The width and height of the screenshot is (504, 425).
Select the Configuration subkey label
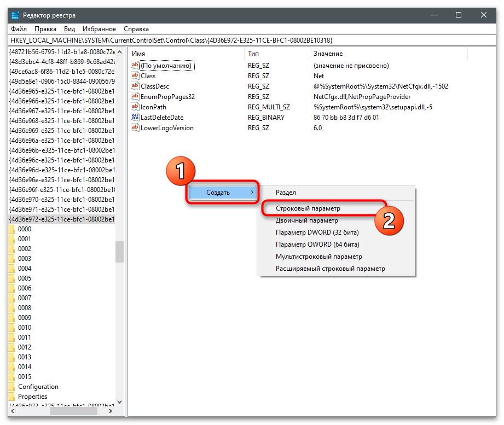pyautogui.click(x=38, y=387)
